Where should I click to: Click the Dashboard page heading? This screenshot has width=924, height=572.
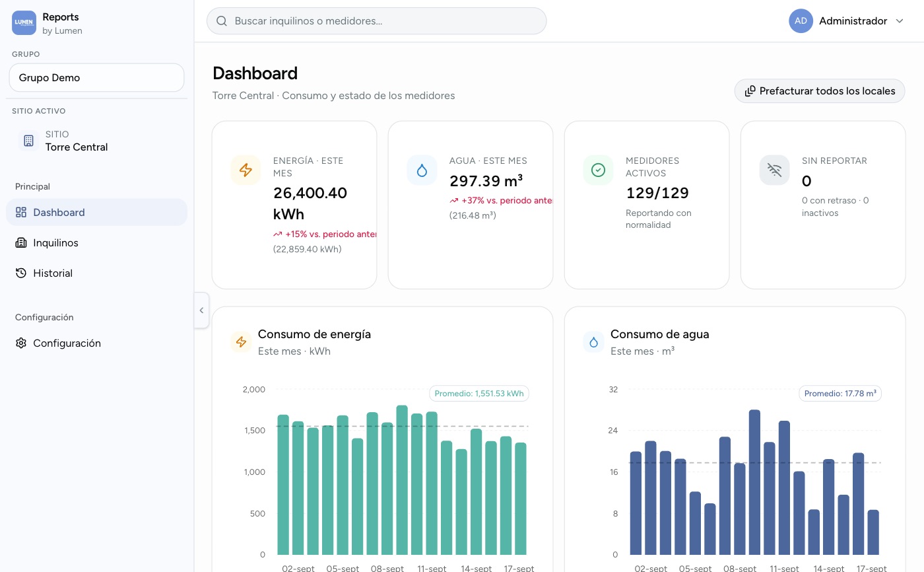[x=255, y=73]
